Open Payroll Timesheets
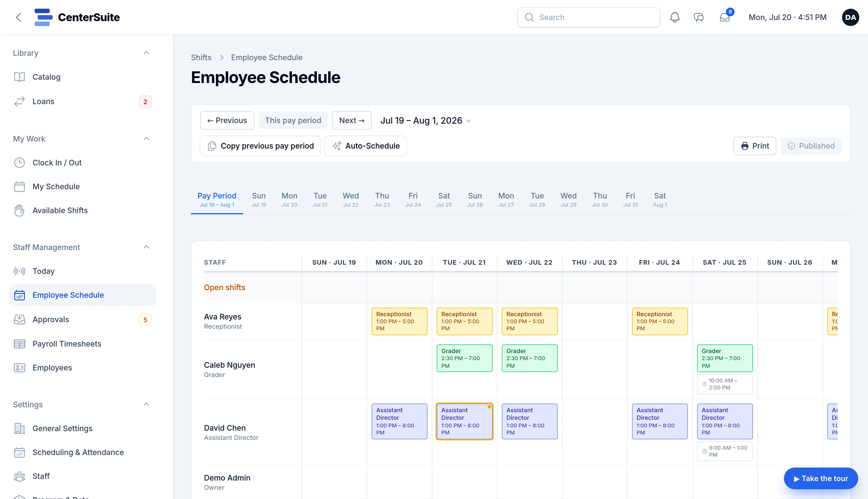Viewport: 868px width, 499px height. pyautogui.click(x=82, y=344)
